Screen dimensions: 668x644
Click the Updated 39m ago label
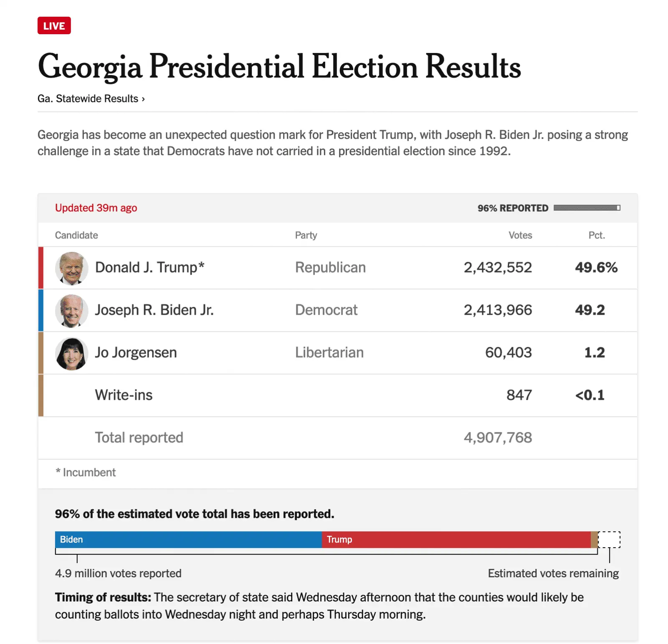point(95,207)
